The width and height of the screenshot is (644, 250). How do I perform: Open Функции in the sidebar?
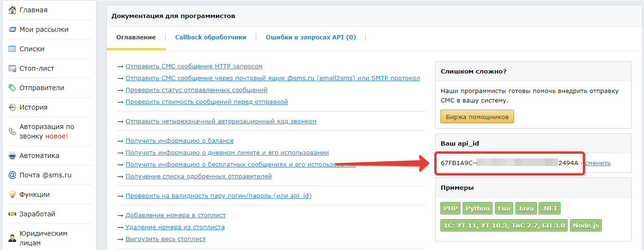(35, 194)
